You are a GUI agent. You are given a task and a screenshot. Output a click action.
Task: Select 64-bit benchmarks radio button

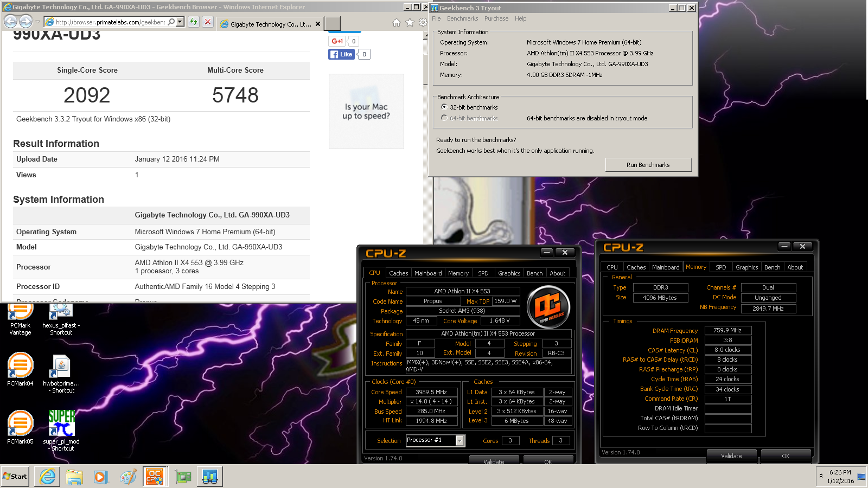(444, 118)
